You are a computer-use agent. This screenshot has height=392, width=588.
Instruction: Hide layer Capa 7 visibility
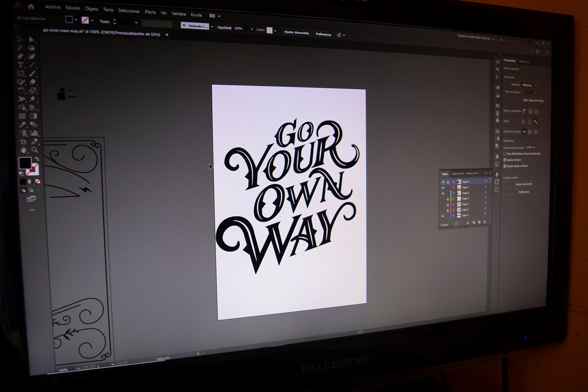[443, 187]
